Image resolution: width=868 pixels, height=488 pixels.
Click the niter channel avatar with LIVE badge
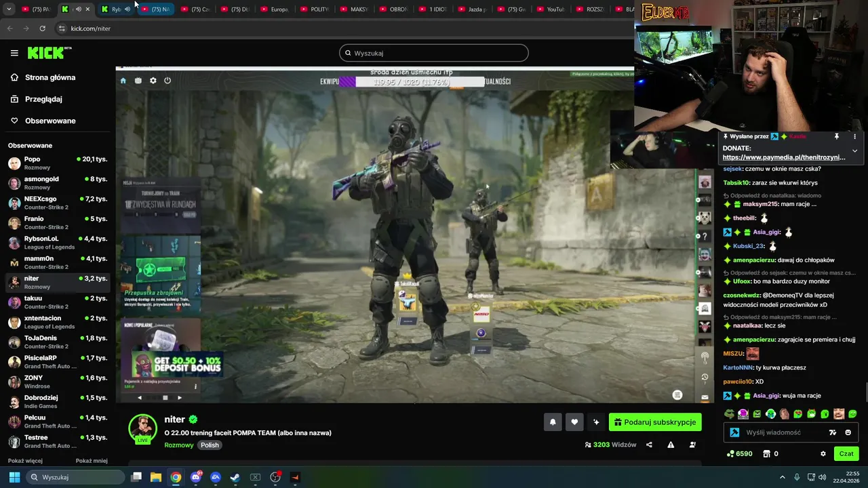coord(142,429)
